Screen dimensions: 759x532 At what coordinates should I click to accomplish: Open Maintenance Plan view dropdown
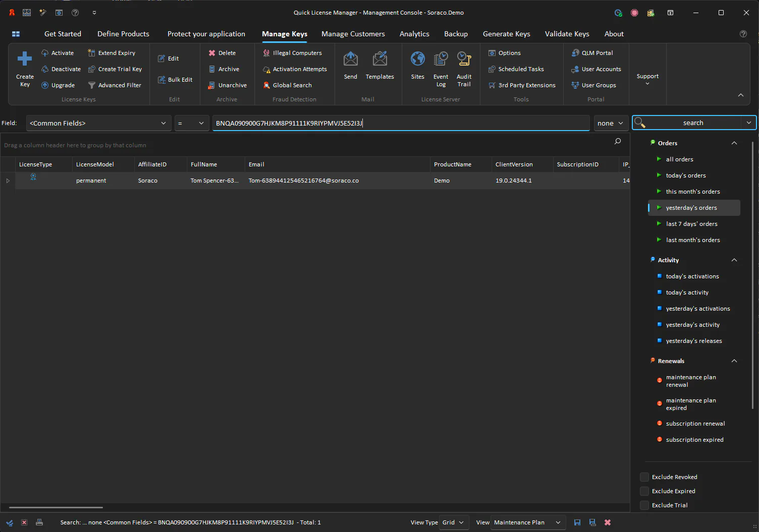pyautogui.click(x=528, y=522)
